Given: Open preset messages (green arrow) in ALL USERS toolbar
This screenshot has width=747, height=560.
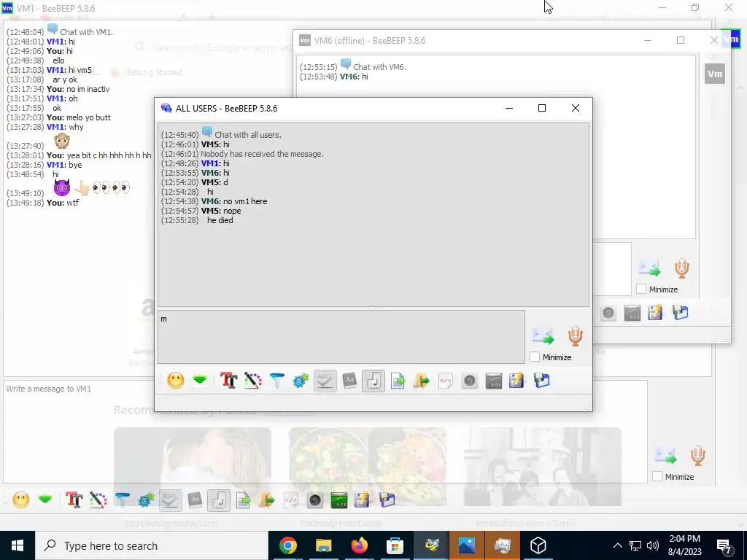Looking at the screenshot, I should pyautogui.click(x=200, y=380).
